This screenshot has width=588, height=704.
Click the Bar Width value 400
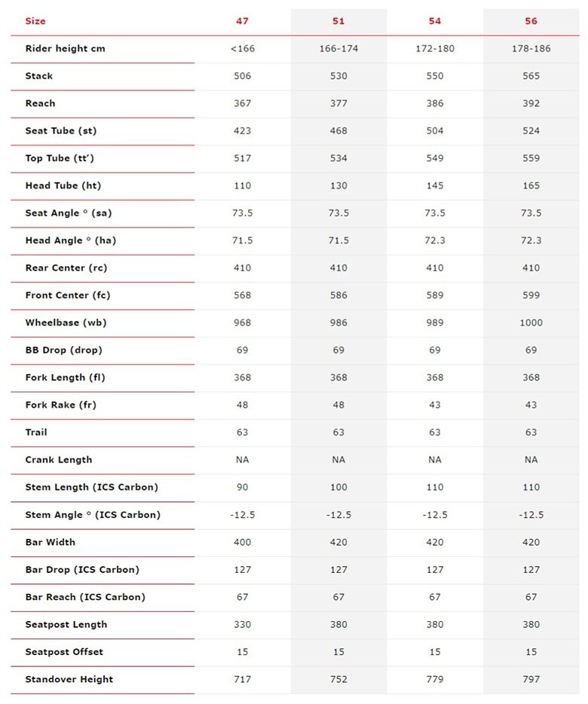(243, 543)
